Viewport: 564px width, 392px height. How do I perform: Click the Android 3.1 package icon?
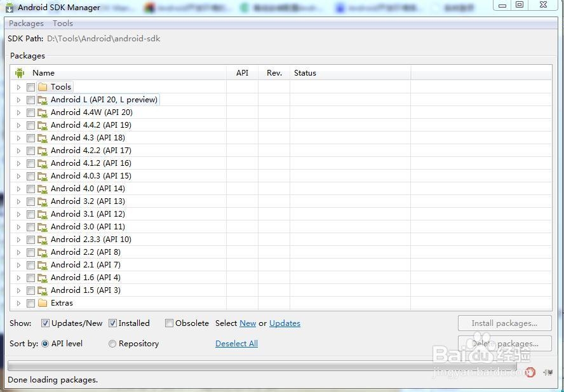[43, 214]
